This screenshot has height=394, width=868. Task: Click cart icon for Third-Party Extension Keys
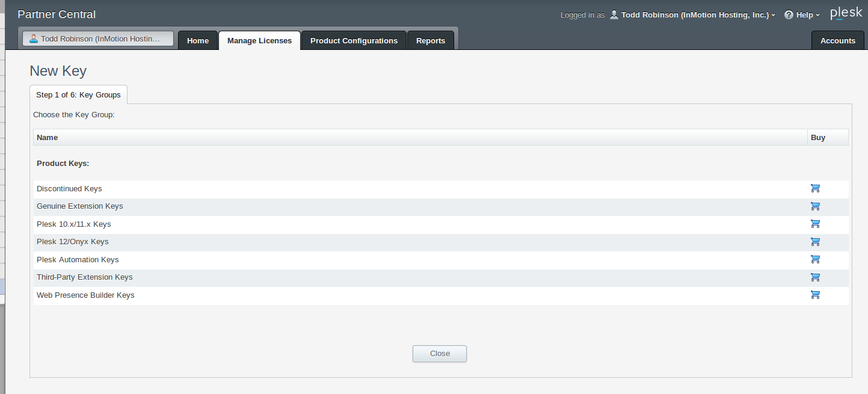tap(815, 277)
